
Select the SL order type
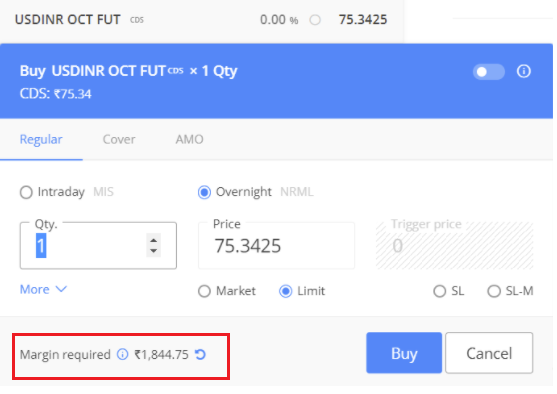(x=439, y=291)
